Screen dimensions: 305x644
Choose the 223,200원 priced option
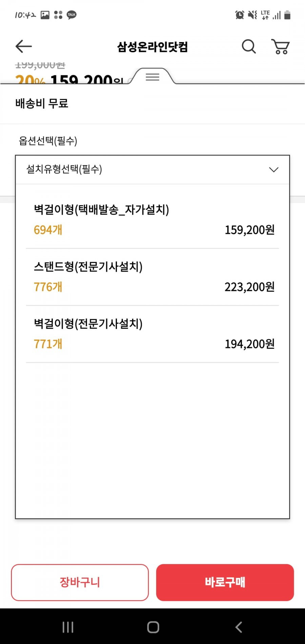coord(249,287)
